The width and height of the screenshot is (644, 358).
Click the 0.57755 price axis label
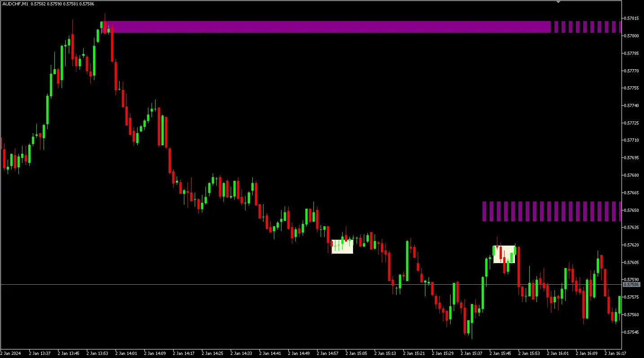coord(631,88)
